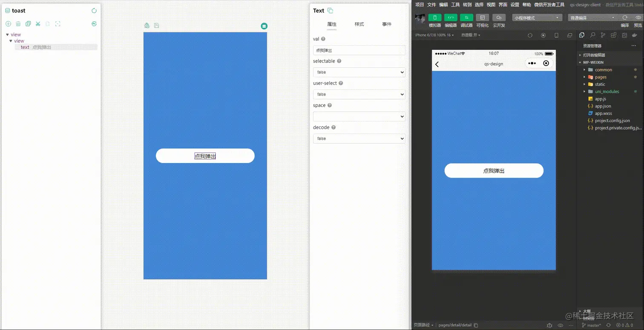Click the circular pulse icon in the toast panel
The width and height of the screenshot is (644, 330).
pos(94,24)
